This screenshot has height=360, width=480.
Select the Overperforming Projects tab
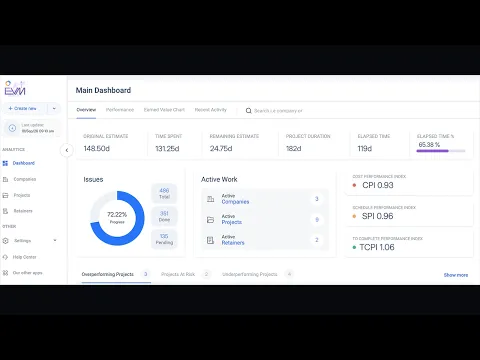coord(115,274)
